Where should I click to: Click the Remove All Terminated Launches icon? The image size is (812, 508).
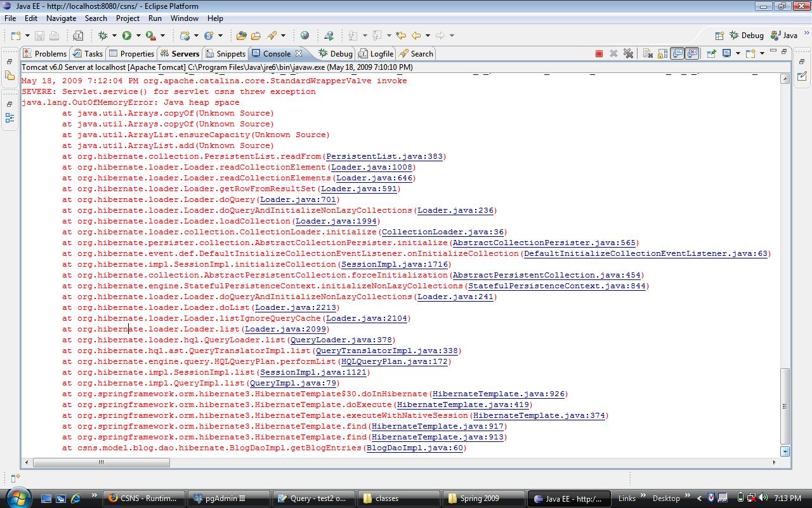(628, 54)
